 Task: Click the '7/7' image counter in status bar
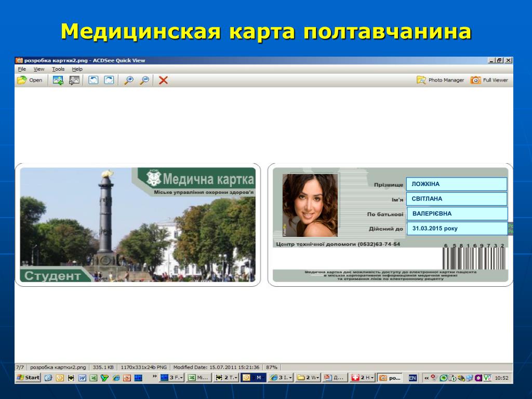[20, 367]
